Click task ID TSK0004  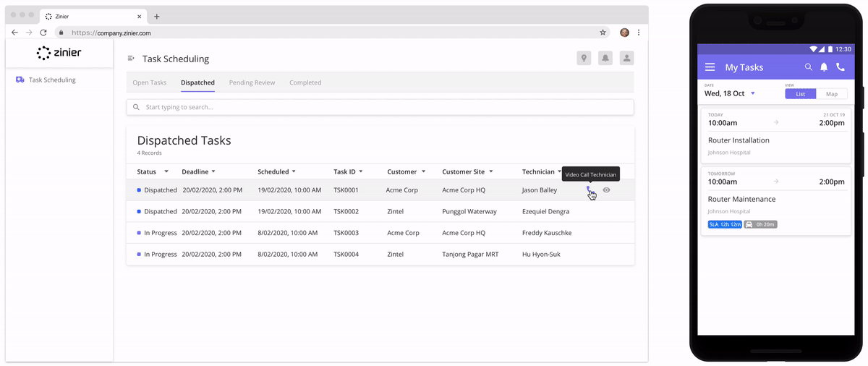click(346, 255)
